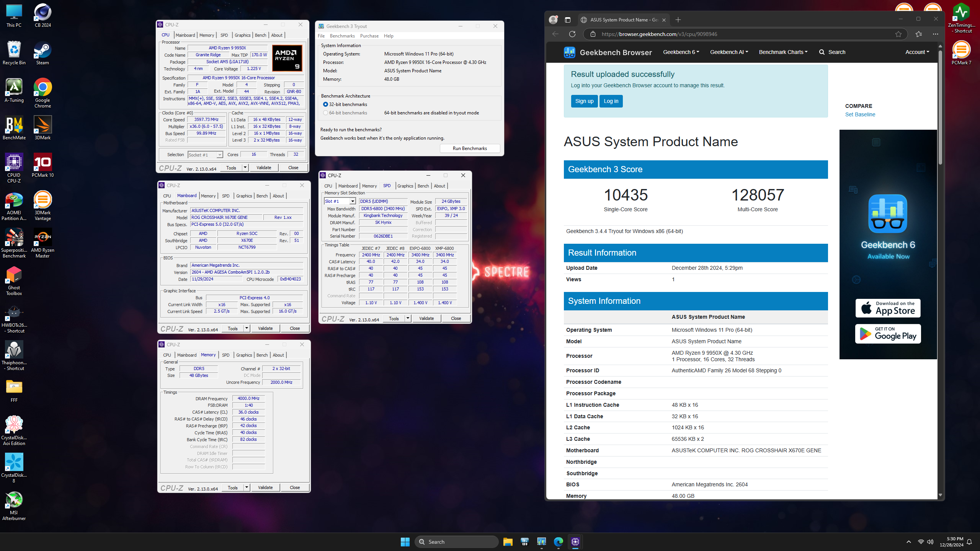Launch AMD Ryzen Master icon
The image size is (980, 551).
[42, 243]
